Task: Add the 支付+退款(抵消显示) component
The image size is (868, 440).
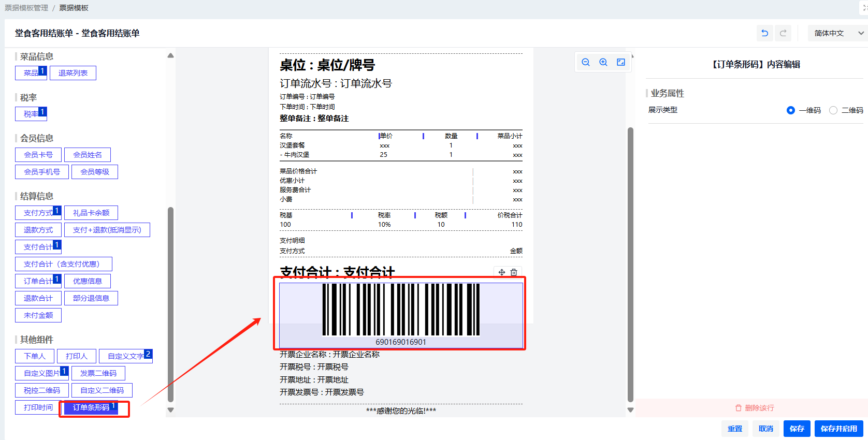Action: [x=107, y=230]
